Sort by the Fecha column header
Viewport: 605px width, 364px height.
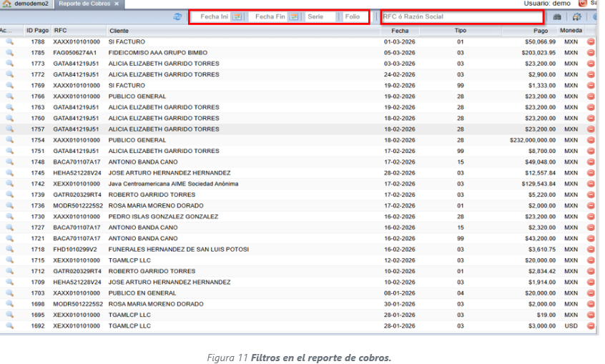coord(400,31)
